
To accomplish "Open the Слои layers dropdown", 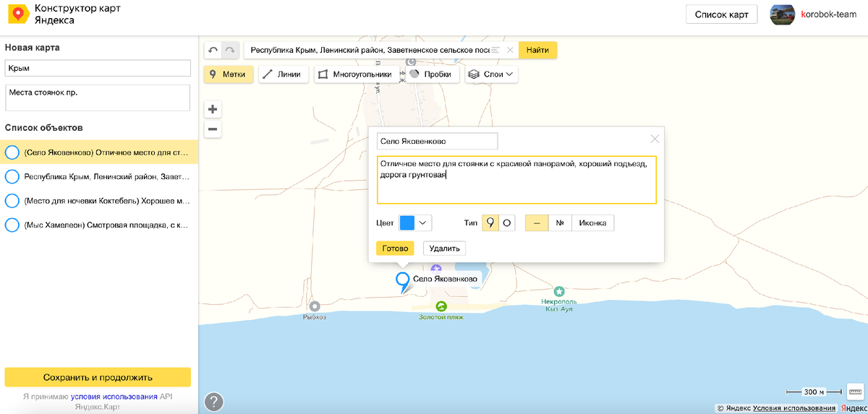I will [490, 74].
